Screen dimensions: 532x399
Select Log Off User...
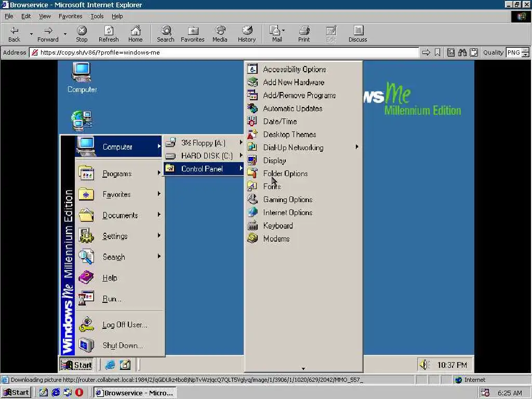[118, 325]
